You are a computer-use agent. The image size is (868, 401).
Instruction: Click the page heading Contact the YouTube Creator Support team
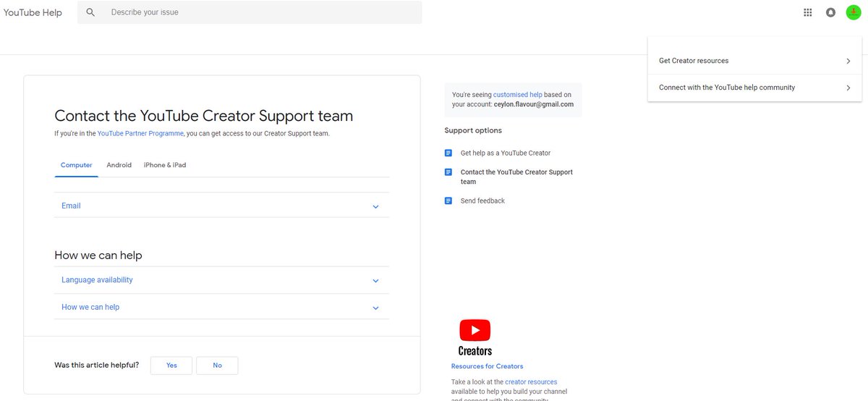(204, 116)
